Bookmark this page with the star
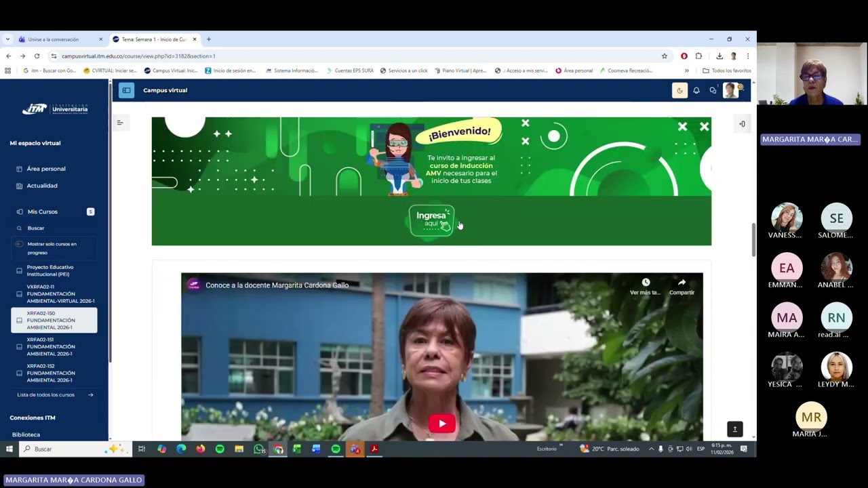This screenshot has height=488, width=868. [665, 56]
